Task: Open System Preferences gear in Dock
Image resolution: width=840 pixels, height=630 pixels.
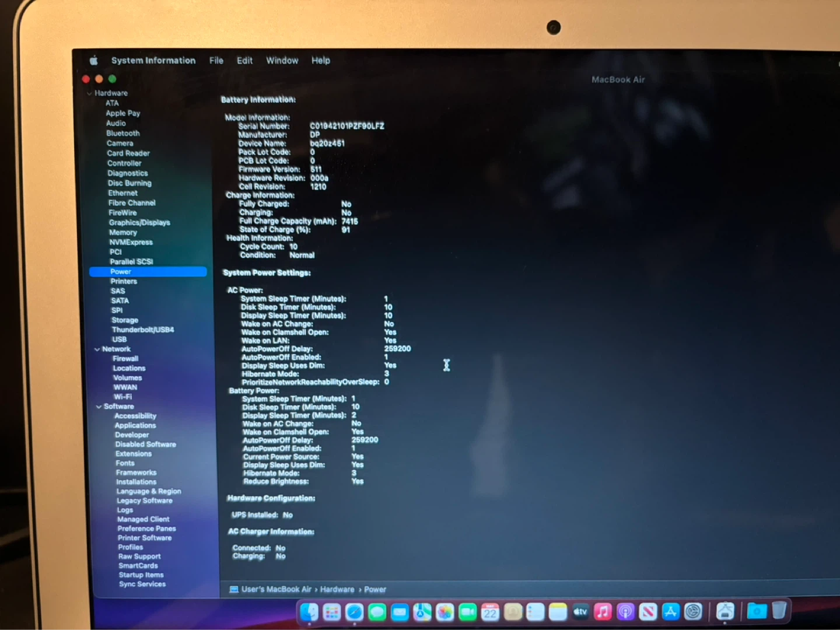Action: 693,612
